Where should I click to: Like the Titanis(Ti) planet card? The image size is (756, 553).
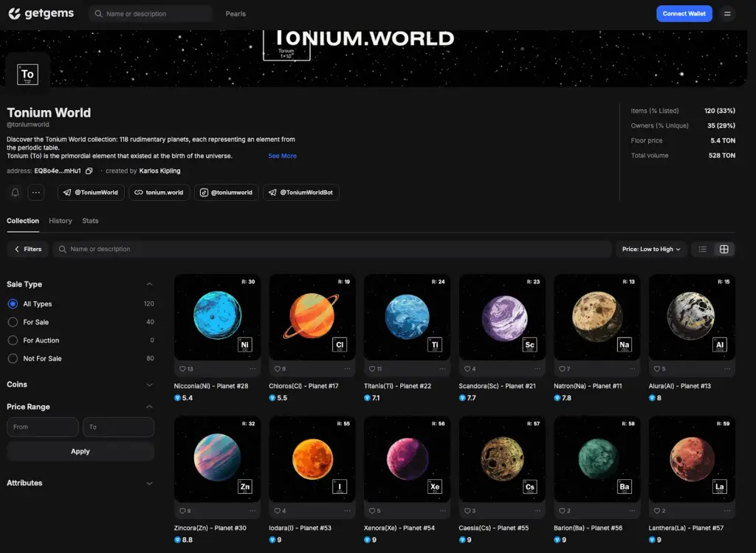[x=372, y=369]
